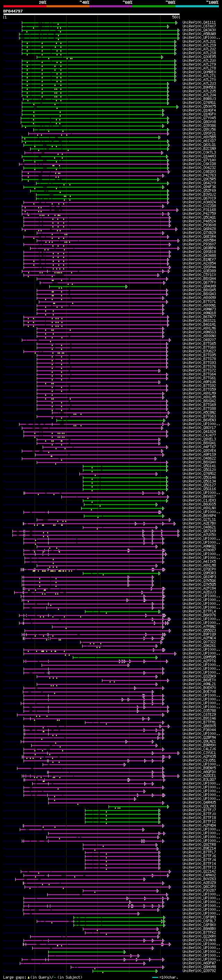
Task: Select the UniRef100_A7L2U1 label
Action: point(199,41)
